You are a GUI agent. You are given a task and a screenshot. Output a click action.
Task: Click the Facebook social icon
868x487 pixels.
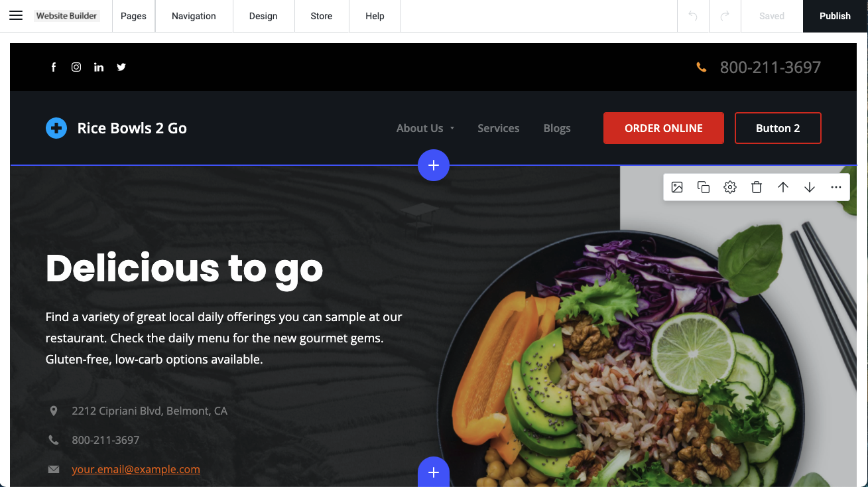pos(54,67)
